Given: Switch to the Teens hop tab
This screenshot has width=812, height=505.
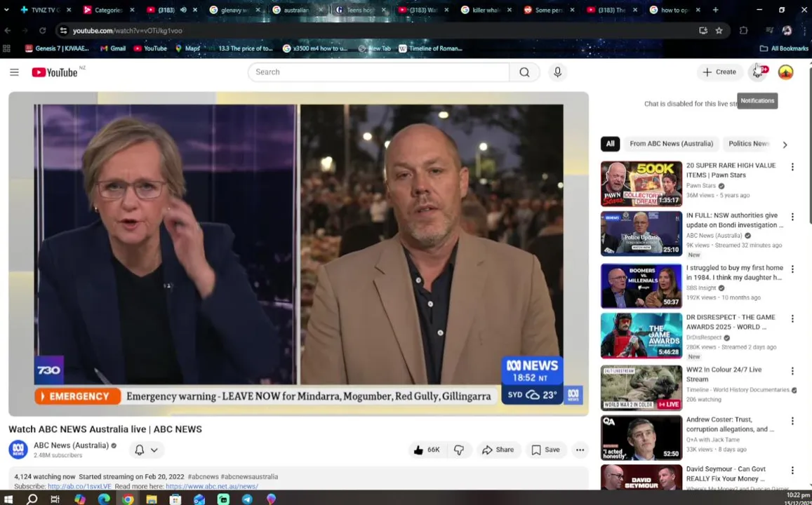Looking at the screenshot, I should [361, 10].
